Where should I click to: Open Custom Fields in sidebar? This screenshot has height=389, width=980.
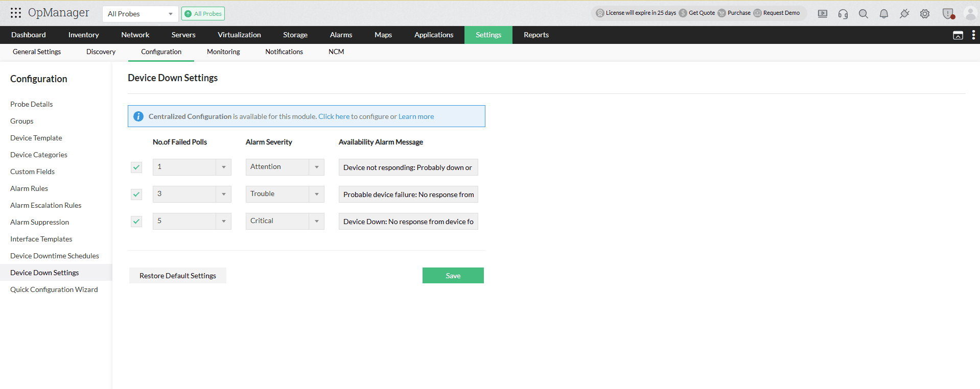click(32, 172)
